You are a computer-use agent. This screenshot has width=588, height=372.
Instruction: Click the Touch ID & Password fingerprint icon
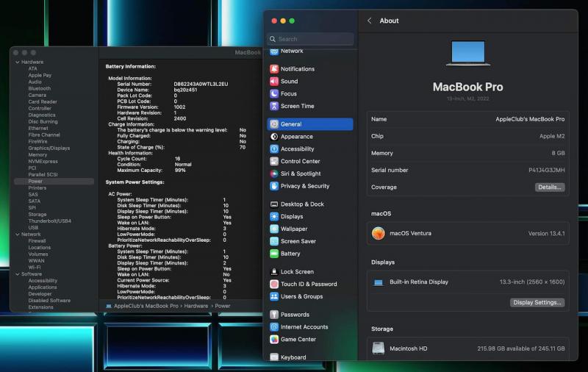(274, 284)
